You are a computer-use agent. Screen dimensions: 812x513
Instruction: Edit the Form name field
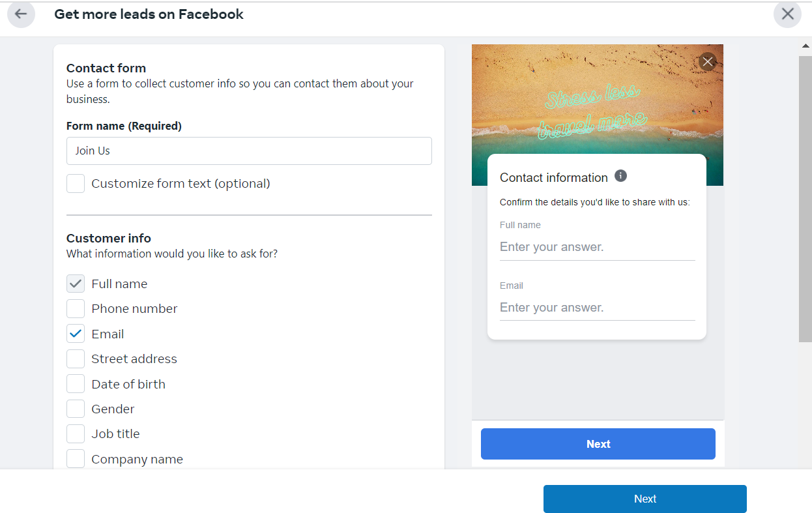pos(249,151)
